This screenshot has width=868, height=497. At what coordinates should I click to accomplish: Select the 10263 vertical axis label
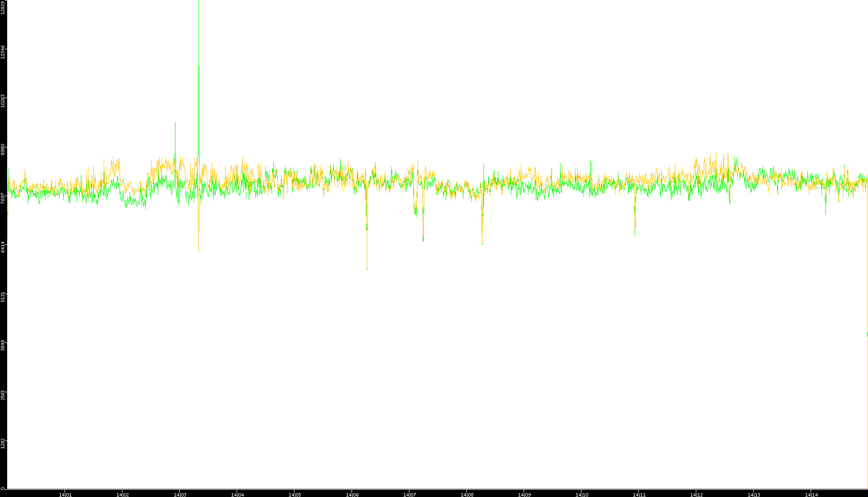3,101
